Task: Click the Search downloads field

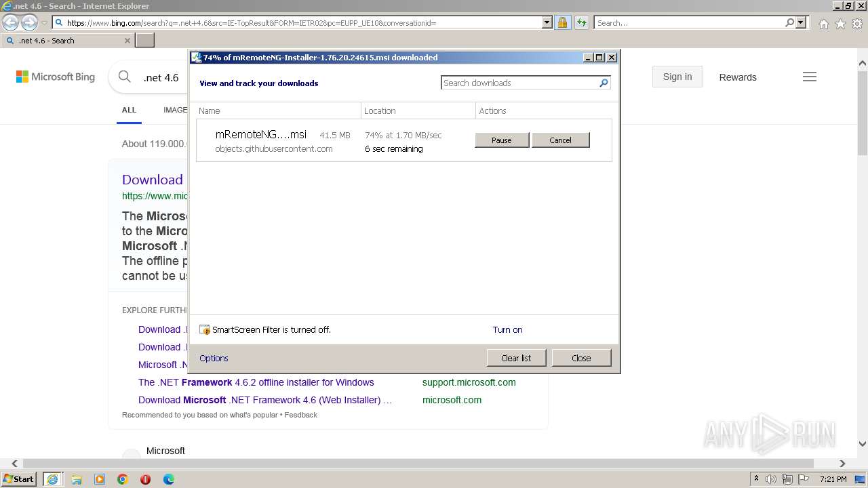Action: [519, 83]
